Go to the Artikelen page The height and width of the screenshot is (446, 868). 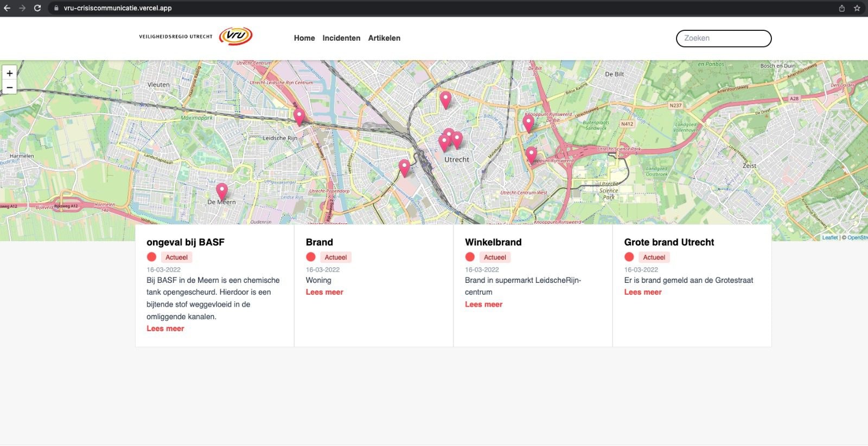click(384, 38)
